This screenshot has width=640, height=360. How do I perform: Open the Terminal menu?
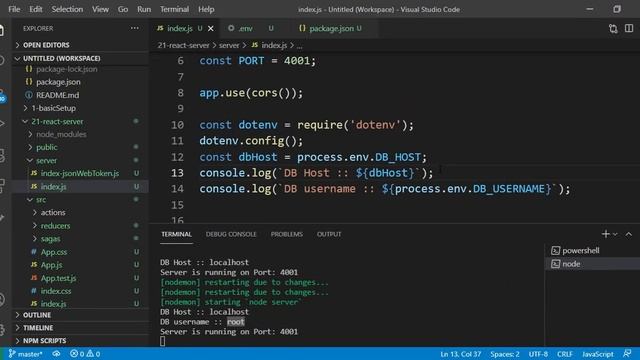point(174,9)
